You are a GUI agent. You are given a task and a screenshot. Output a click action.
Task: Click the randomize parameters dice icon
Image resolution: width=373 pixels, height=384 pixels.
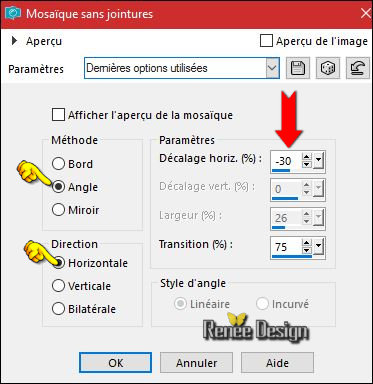click(328, 68)
